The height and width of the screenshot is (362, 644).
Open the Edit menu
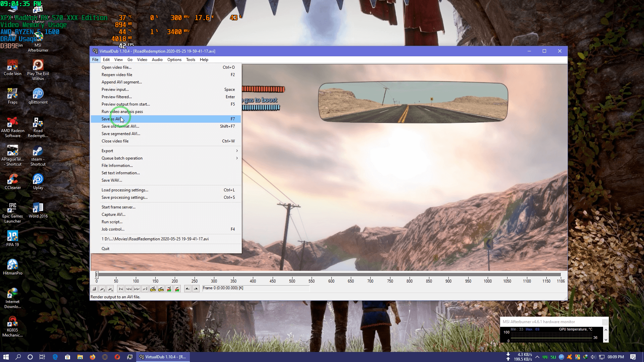pyautogui.click(x=106, y=60)
